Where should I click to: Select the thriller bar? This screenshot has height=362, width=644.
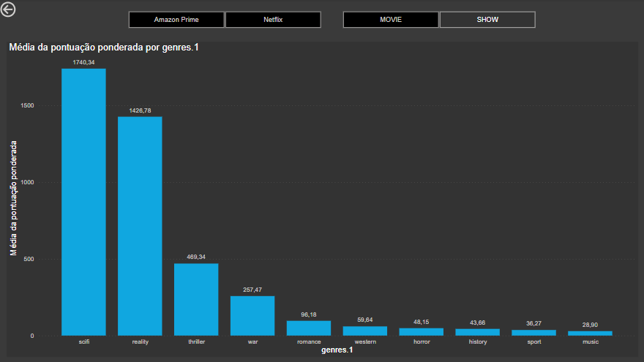(196, 300)
